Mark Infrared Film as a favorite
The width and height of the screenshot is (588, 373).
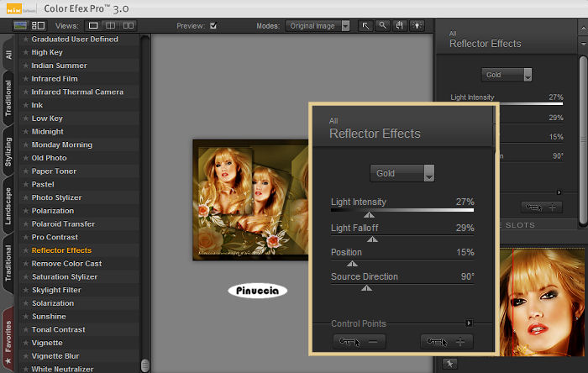coord(25,79)
